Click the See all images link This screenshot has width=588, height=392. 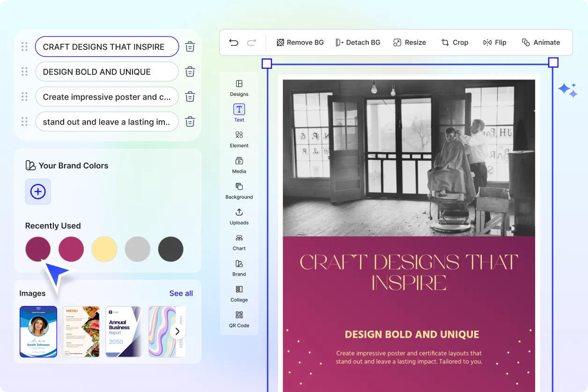tap(181, 293)
